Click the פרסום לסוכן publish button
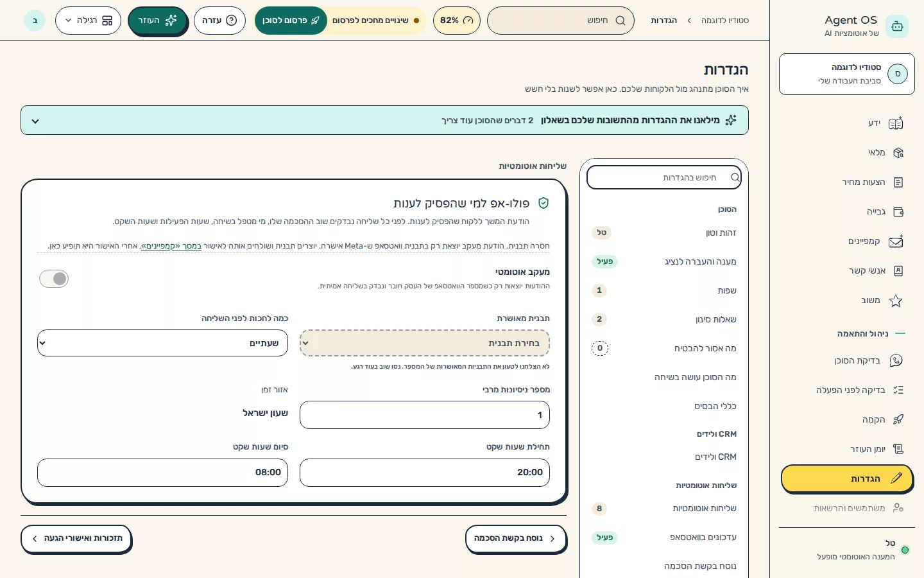The width and height of the screenshot is (924, 578). point(291,21)
